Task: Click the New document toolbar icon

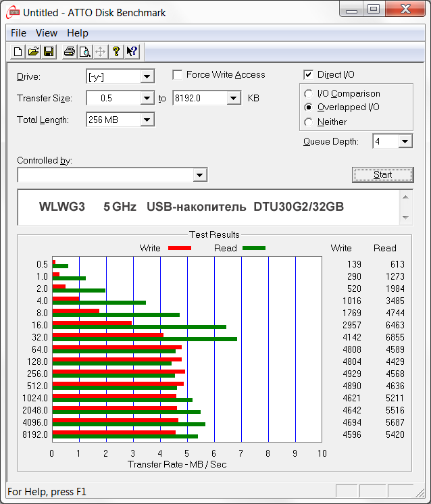Action: click(x=18, y=51)
